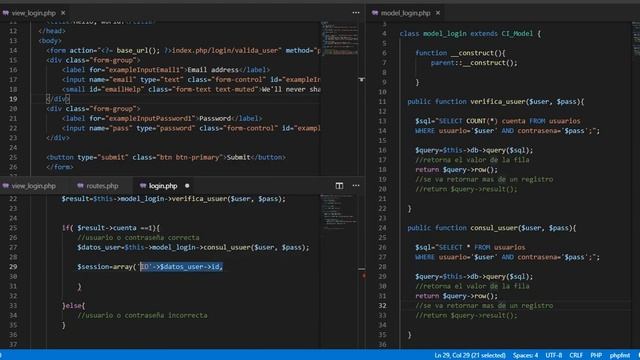Viewport: 640px width, 360px height.
Task: Click the overview ruler marker in login.php editor
Action: pyautogui.click(x=362, y=269)
